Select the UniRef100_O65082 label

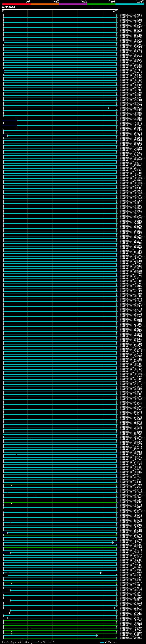(131, 95)
